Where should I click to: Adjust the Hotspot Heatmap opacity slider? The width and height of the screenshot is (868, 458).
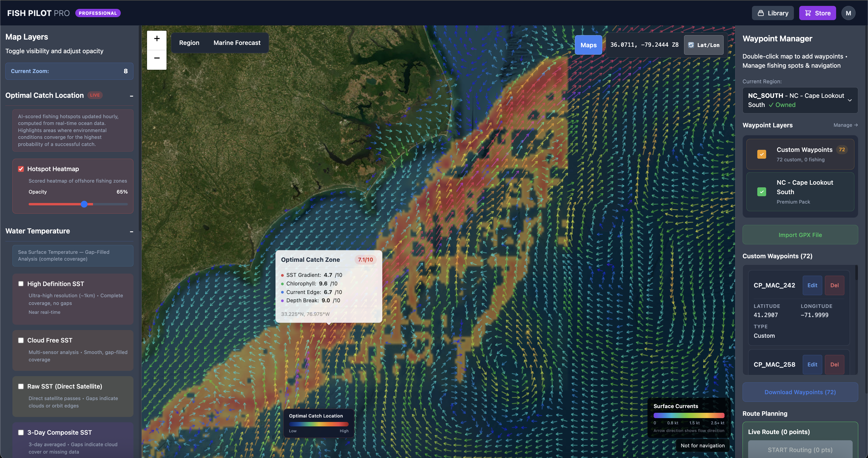(84, 204)
